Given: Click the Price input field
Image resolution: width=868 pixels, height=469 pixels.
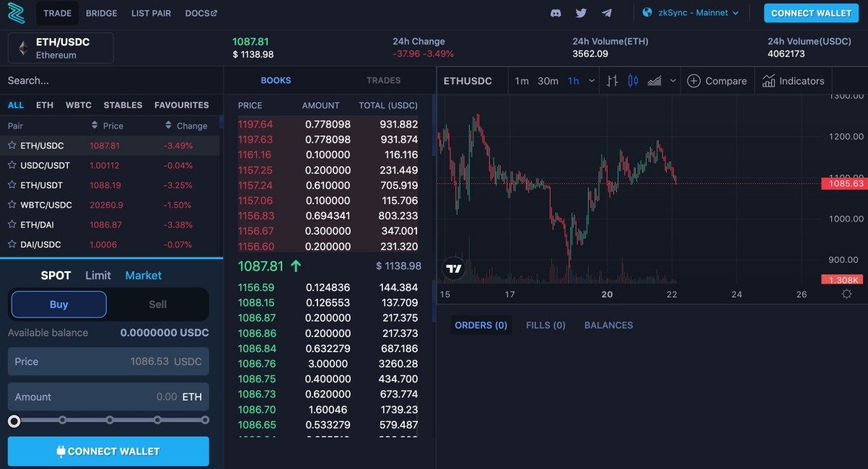Looking at the screenshot, I should [x=108, y=361].
